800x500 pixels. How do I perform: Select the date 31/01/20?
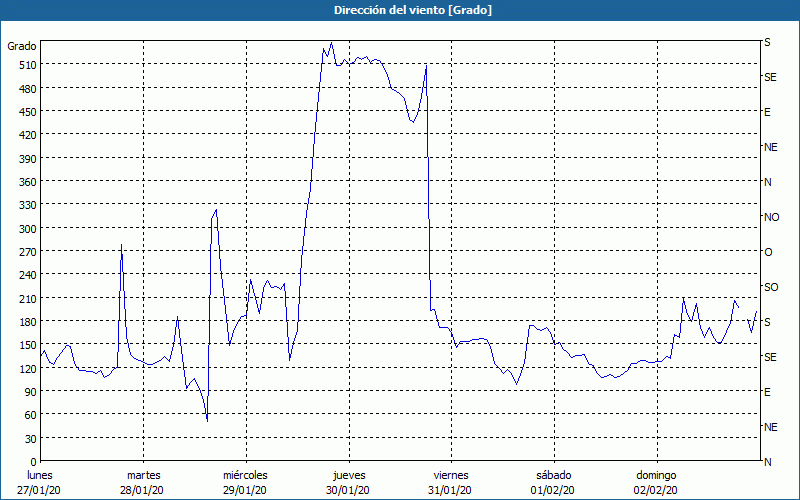[450, 490]
